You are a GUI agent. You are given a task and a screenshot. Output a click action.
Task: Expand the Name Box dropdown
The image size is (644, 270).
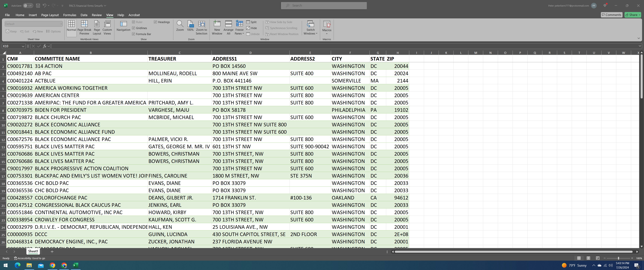click(x=23, y=46)
